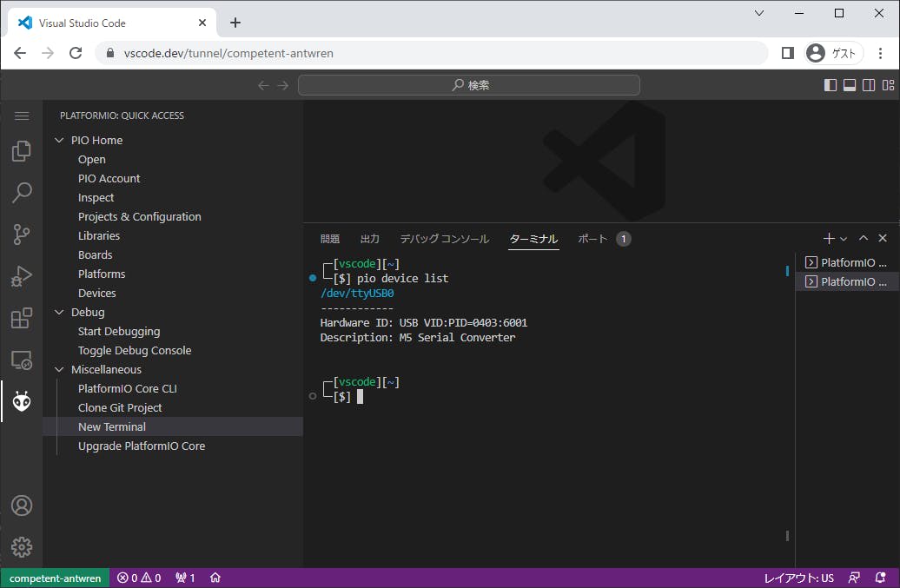Maximize the panel size with caret icon
Screen dimensions: 900x588
pos(864,238)
